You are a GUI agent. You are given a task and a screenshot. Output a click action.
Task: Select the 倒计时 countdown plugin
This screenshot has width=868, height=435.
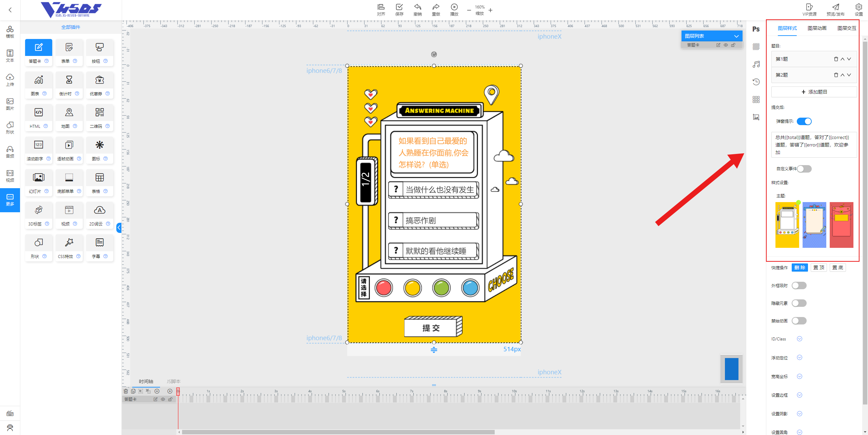pos(69,80)
